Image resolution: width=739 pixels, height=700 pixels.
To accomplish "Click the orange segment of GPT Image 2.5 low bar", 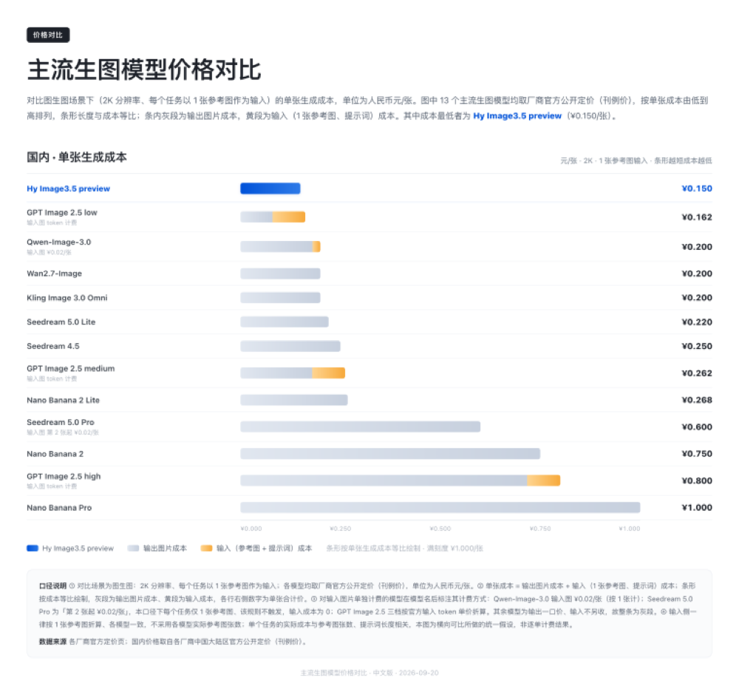I will click(x=289, y=217).
